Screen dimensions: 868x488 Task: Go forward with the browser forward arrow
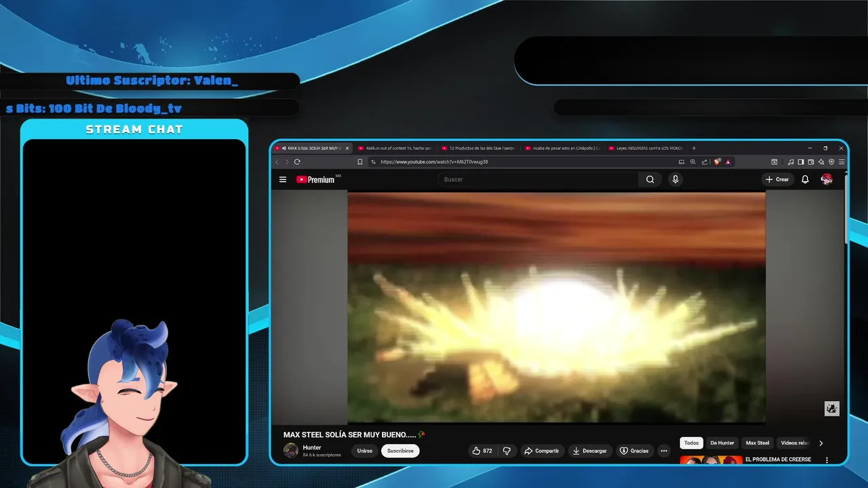[x=287, y=162]
